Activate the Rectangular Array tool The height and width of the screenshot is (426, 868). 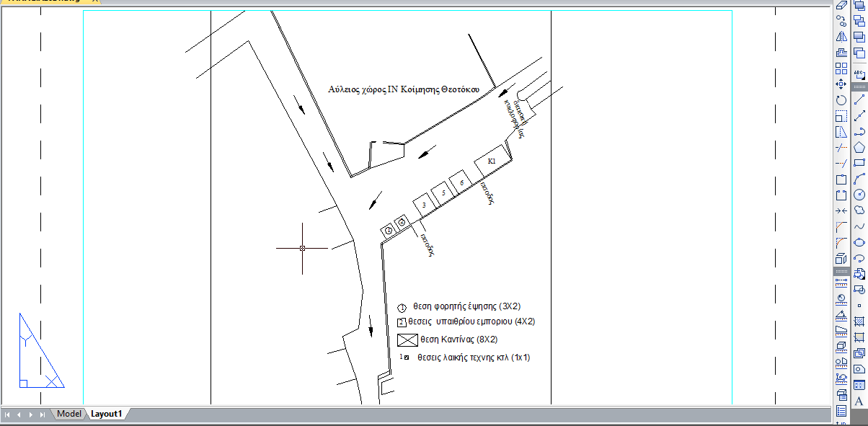click(x=841, y=68)
